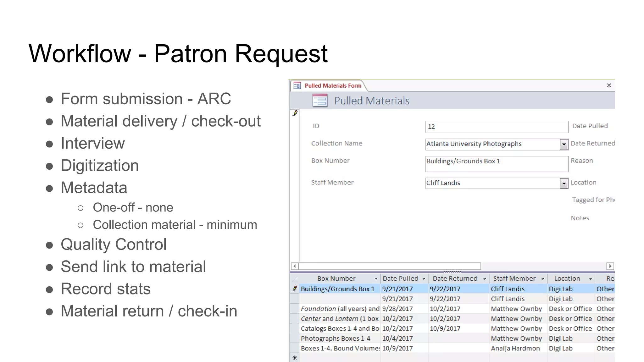Open the Date Returned column filter arrow
Viewport: 644px width, 362px height.
tap(485, 279)
